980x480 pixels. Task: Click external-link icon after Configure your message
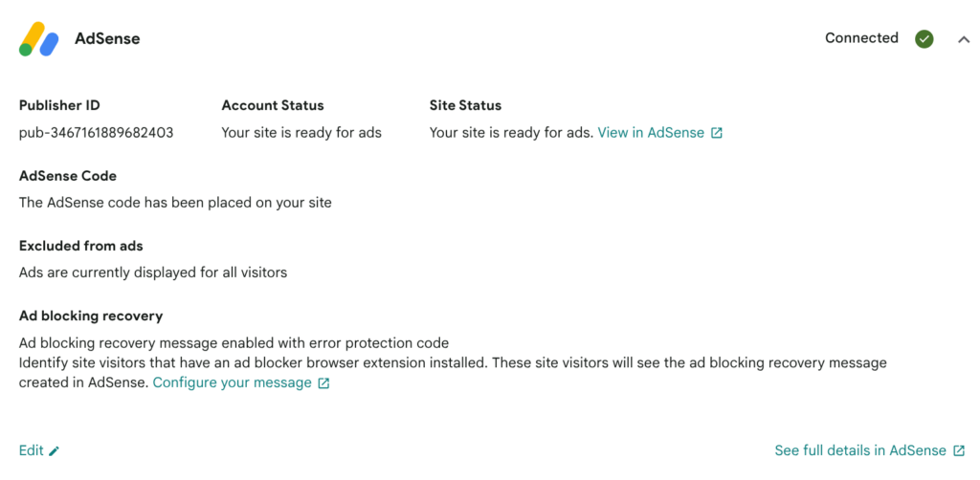pos(323,383)
